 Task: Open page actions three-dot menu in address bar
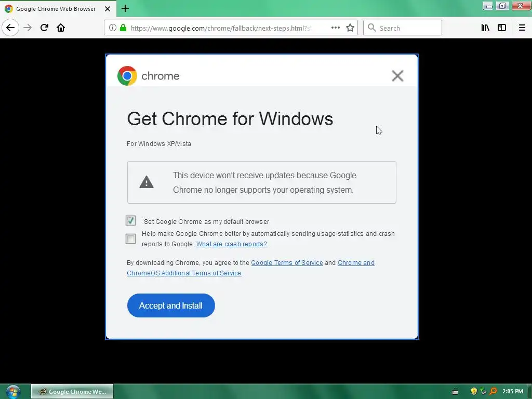(x=335, y=28)
